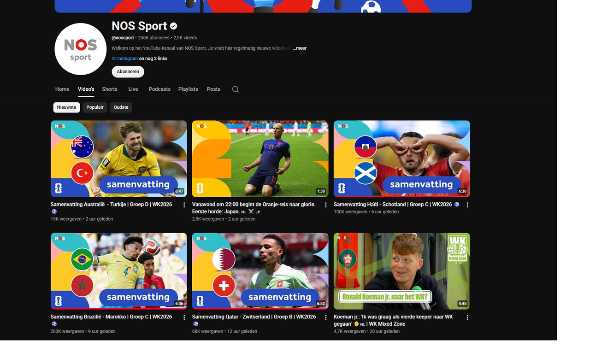Click the channel banner image

pyautogui.click(x=263, y=6)
